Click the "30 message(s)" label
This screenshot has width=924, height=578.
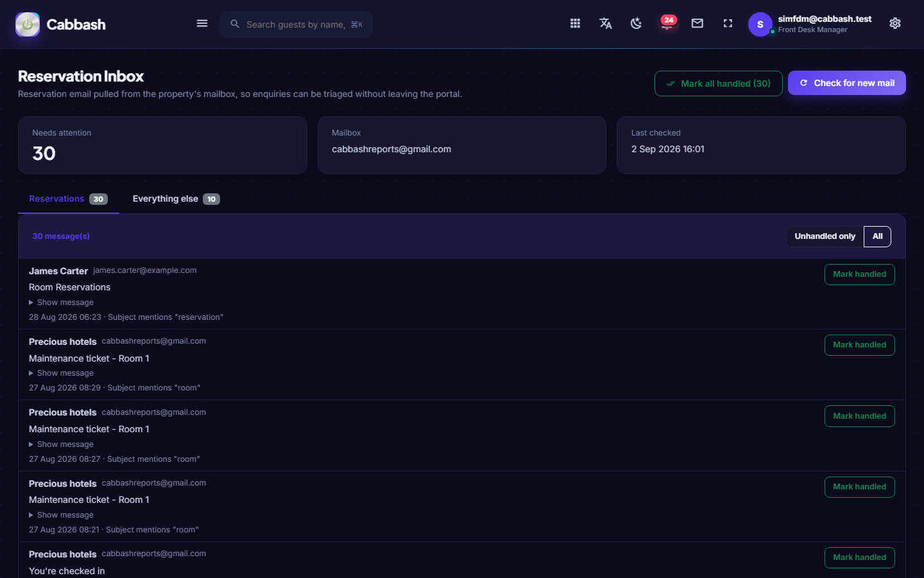click(x=61, y=236)
